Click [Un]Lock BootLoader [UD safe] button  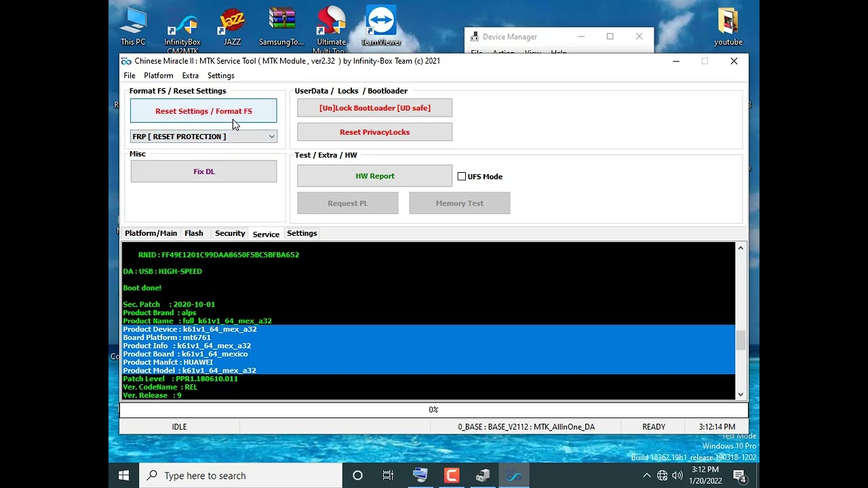(x=375, y=108)
